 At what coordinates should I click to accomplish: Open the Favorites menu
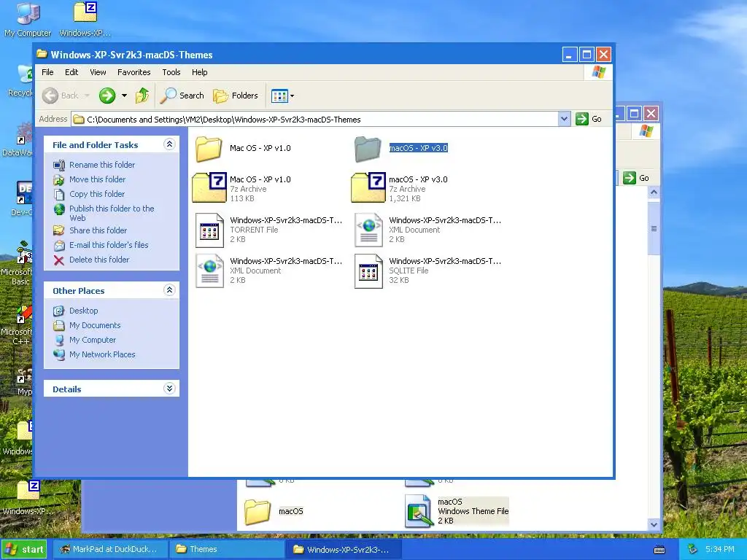(134, 72)
